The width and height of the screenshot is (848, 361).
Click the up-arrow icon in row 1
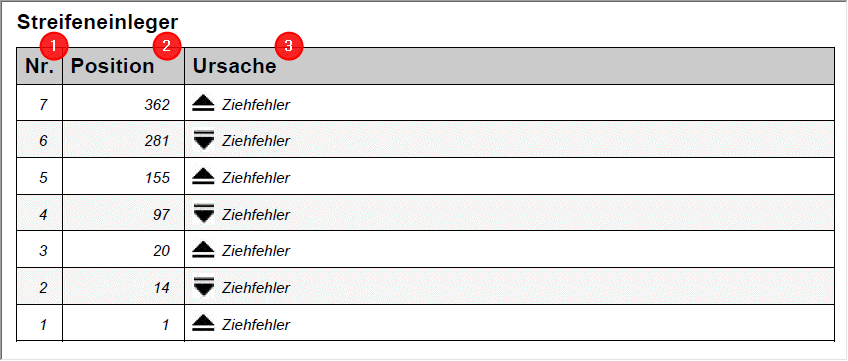tap(203, 323)
